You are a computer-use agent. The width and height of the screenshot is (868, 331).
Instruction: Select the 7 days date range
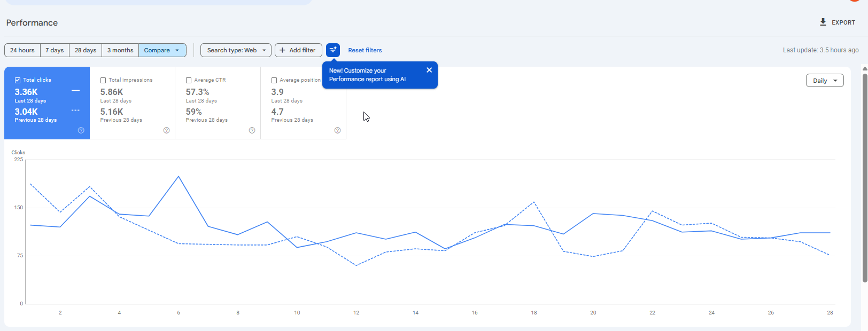point(55,50)
